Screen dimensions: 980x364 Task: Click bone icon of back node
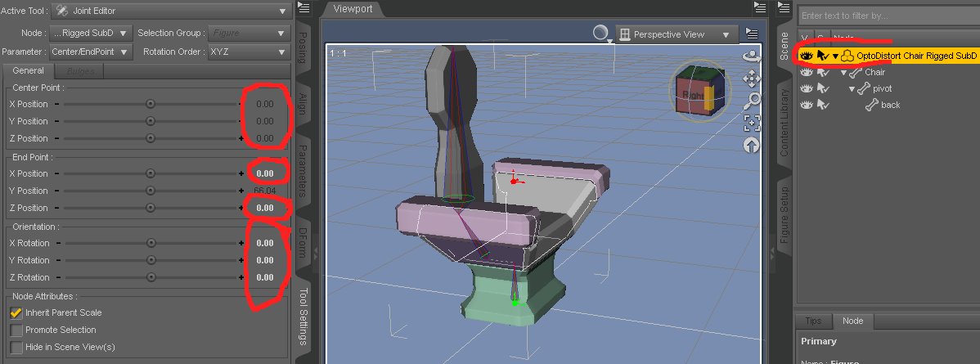point(872,105)
